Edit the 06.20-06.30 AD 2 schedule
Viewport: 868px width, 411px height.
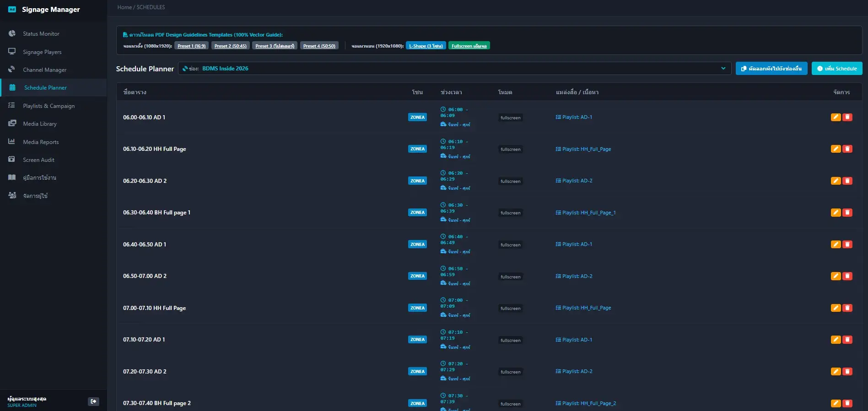[836, 181]
